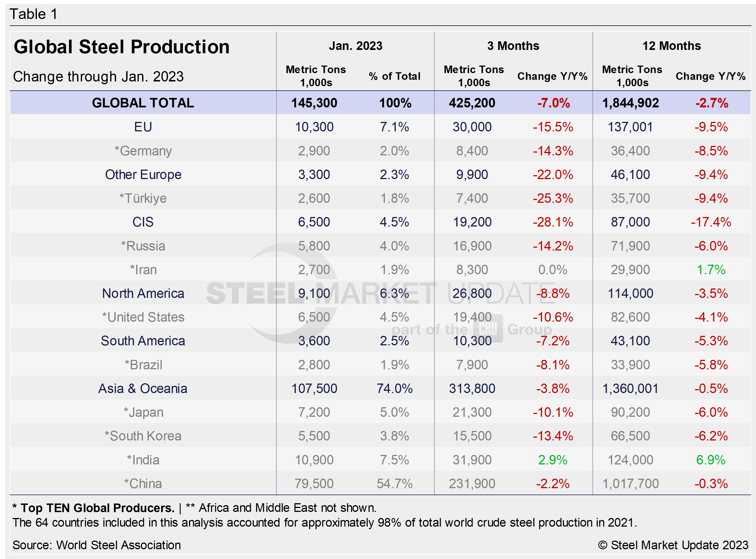This screenshot has width=756, height=559.
Task: Select the Asia & Oceania row label
Action: pyautogui.click(x=143, y=389)
